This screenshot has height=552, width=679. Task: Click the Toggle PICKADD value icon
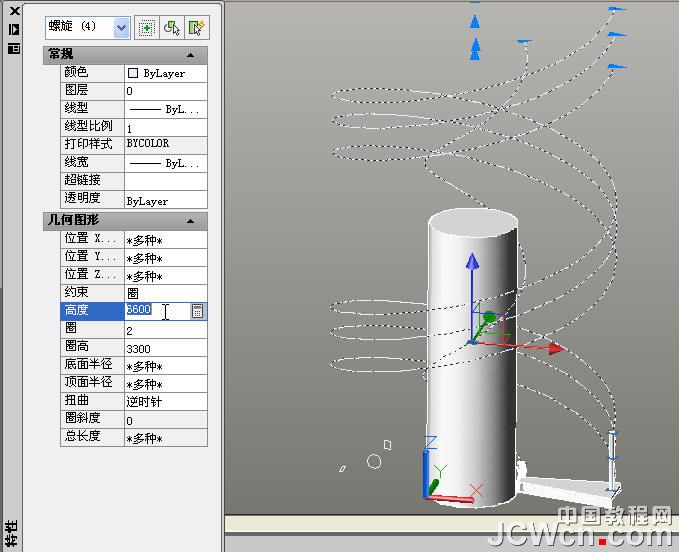(x=147, y=28)
